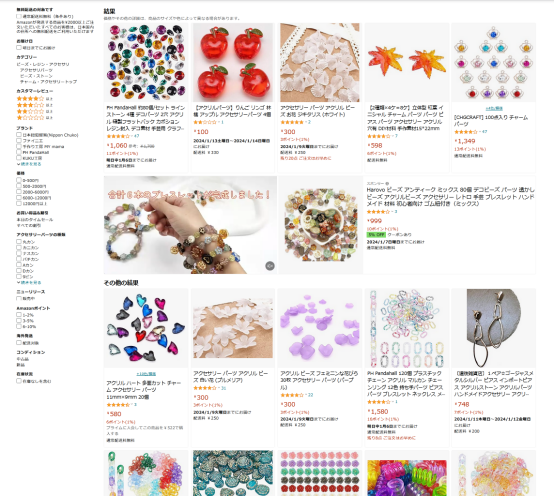The height and width of the screenshot is (497, 554).
Task: Open orange maple leaf charm thumbnail
Action: (406, 63)
